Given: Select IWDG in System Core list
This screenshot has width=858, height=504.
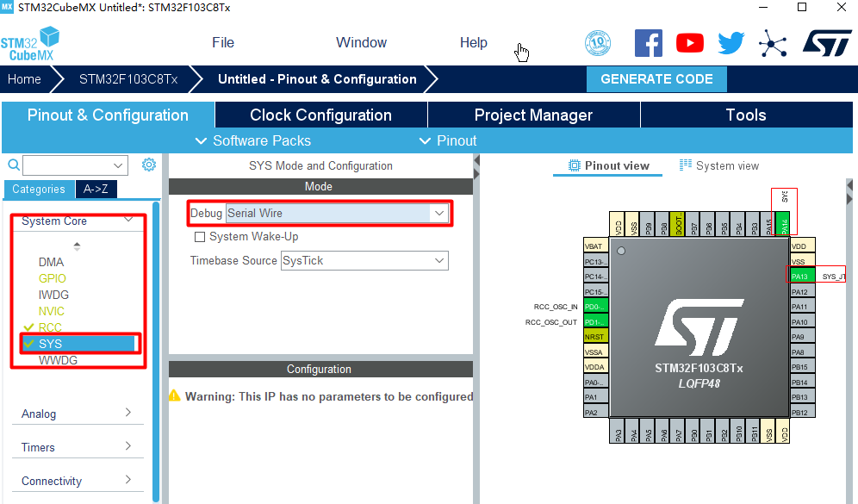Looking at the screenshot, I should click(53, 295).
